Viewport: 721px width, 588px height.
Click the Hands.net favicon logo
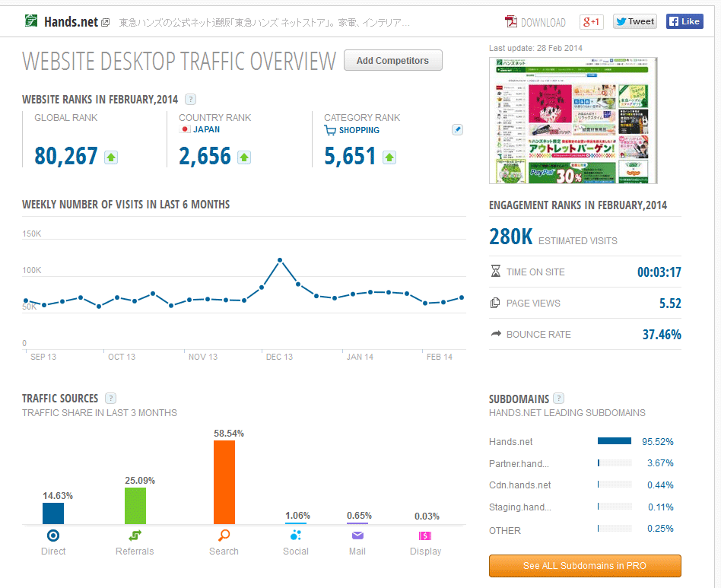[x=31, y=21]
